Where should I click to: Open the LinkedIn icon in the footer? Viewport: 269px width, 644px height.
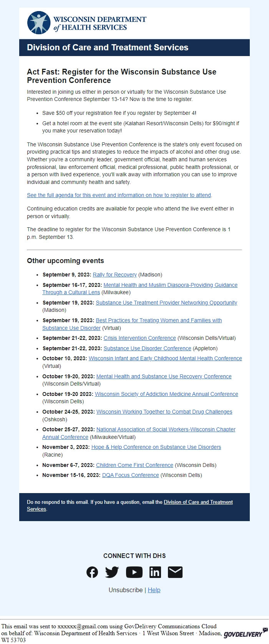(155, 572)
